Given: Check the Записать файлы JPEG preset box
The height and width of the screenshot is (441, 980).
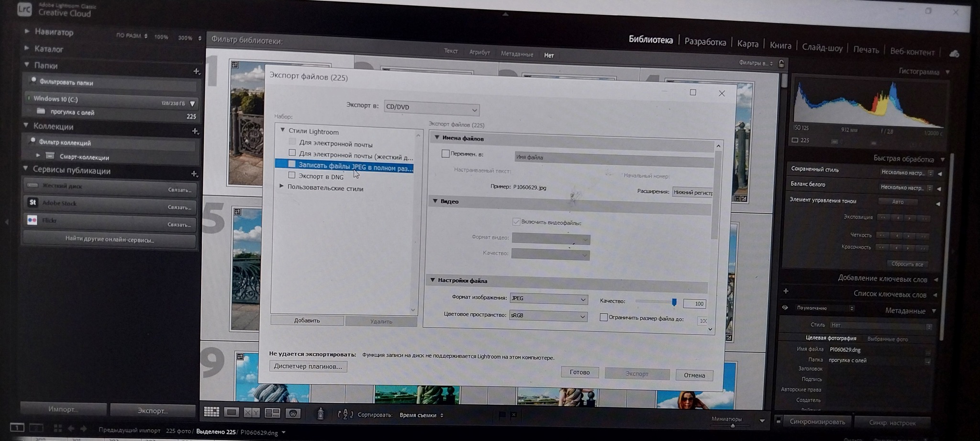Looking at the screenshot, I should pos(291,164).
